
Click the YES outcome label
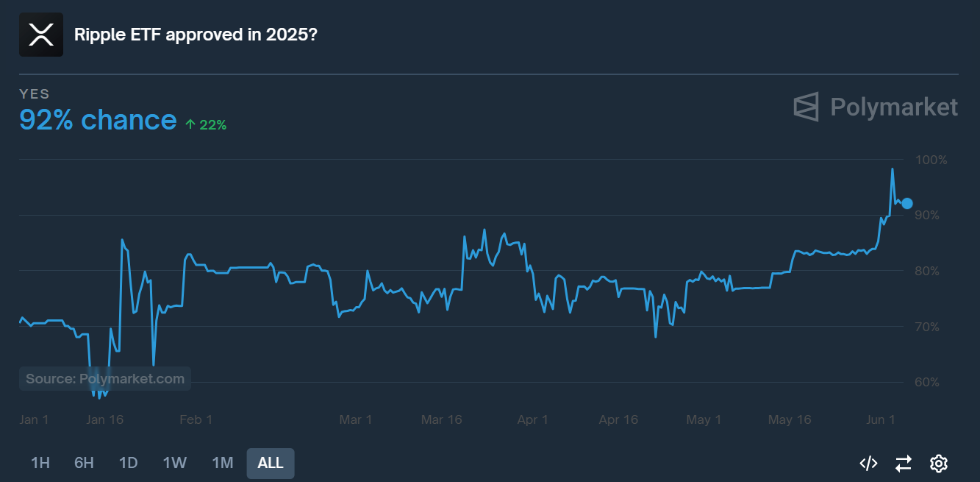point(35,94)
